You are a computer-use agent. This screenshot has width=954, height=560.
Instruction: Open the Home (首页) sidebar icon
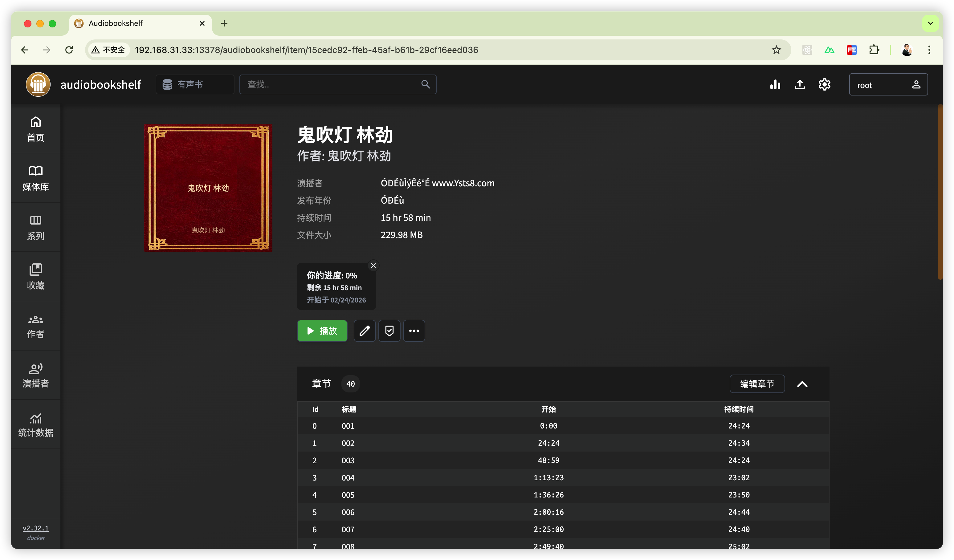pyautogui.click(x=35, y=129)
